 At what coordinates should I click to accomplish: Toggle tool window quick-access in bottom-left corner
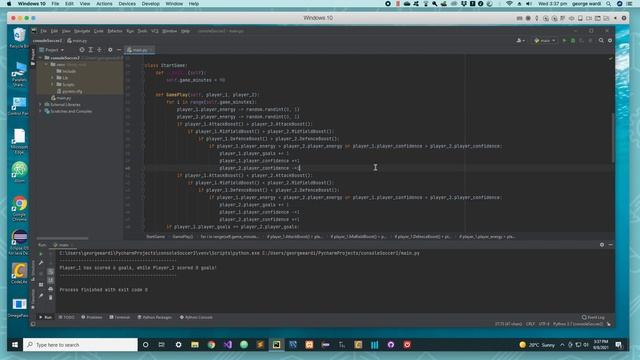[33, 324]
